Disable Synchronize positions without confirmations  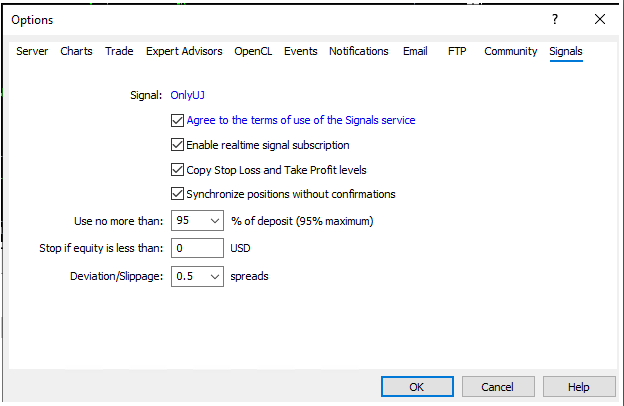coord(177,194)
